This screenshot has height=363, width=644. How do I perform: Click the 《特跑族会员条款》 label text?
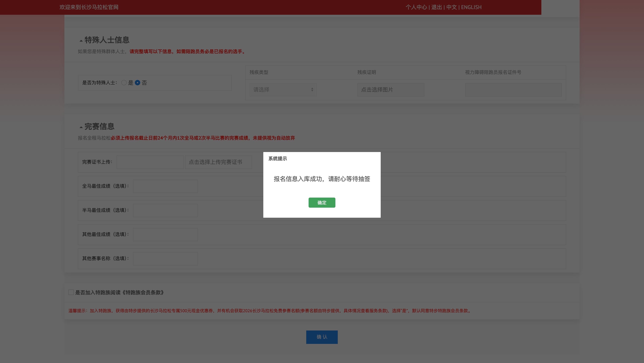coord(143,293)
